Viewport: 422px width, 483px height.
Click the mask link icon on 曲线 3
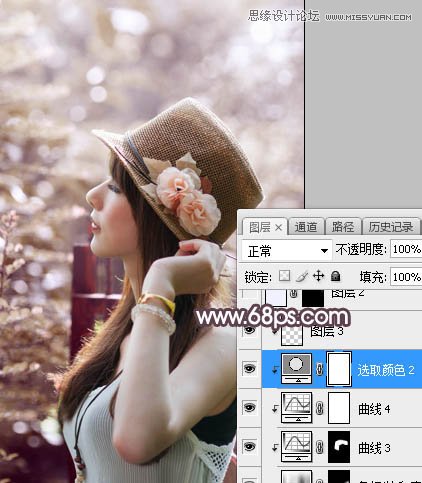pyautogui.click(x=320, y=447)
